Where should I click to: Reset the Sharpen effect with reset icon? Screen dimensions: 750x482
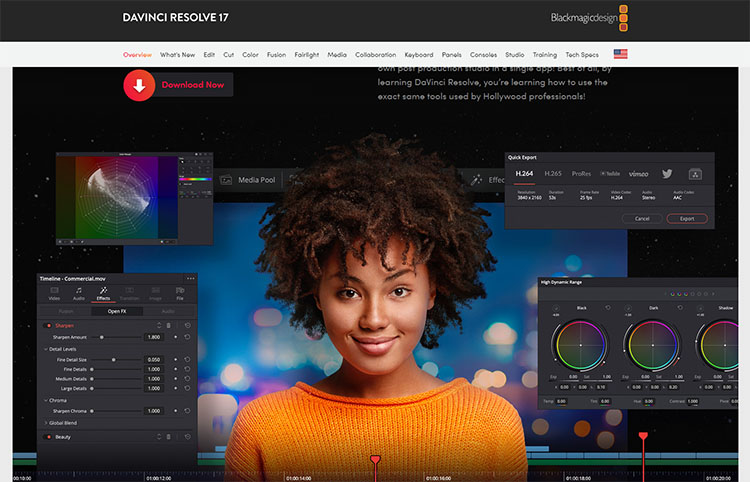[x=188, y=326]
